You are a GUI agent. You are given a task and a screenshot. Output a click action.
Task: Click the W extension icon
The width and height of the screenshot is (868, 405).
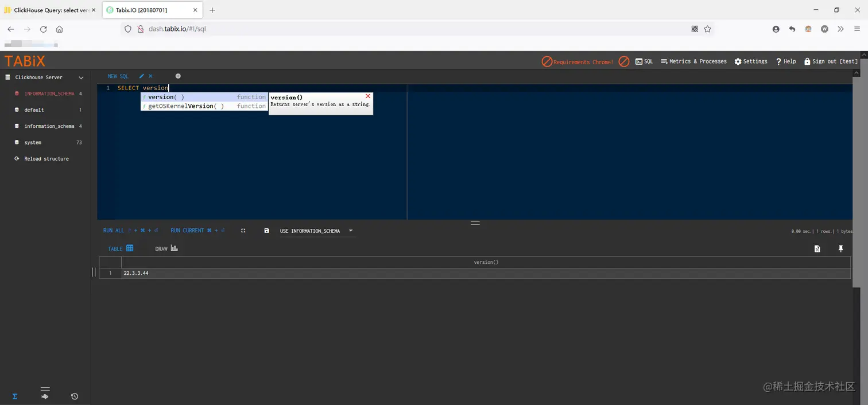click(x=824, y=29)
